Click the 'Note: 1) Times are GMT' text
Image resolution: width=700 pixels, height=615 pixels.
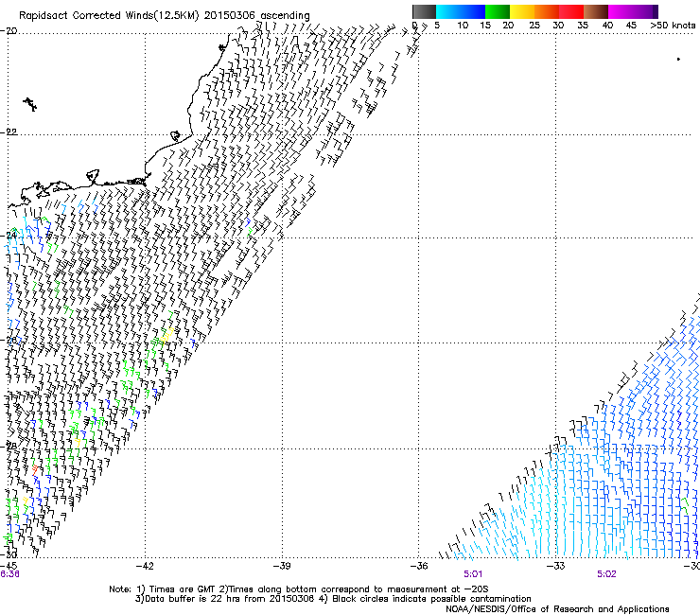point(162,589)
